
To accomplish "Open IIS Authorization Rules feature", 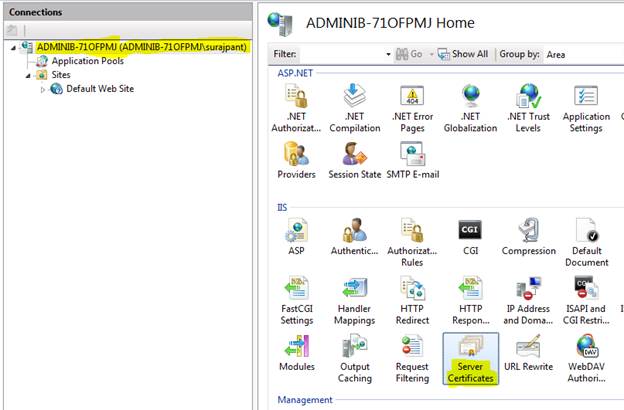I will pyautogui.click(x=412, y=242).
